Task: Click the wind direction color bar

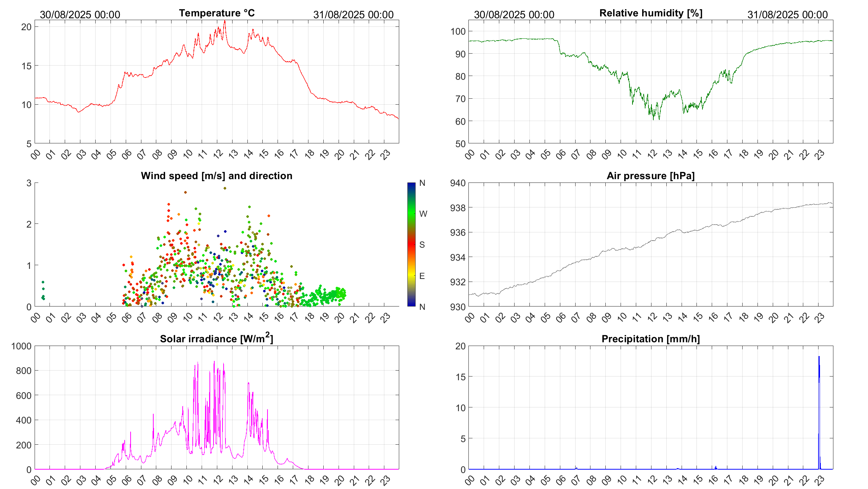Action: [411, 244]
